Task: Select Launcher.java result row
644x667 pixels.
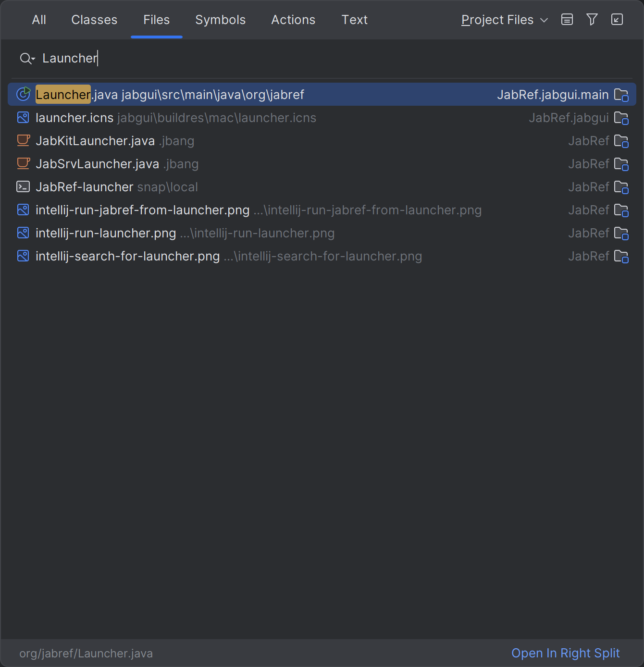Action: pos(322,94)
